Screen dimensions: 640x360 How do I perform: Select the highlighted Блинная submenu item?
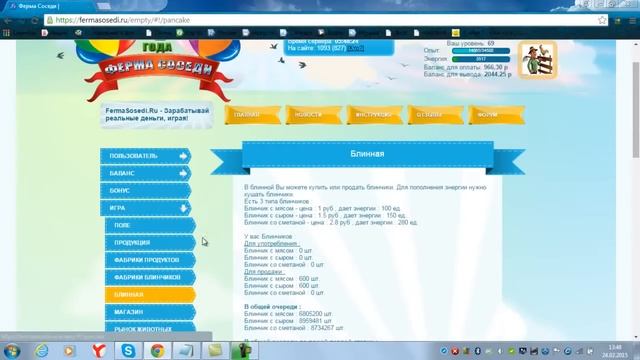pyautogui.click(x=150, y=295)
